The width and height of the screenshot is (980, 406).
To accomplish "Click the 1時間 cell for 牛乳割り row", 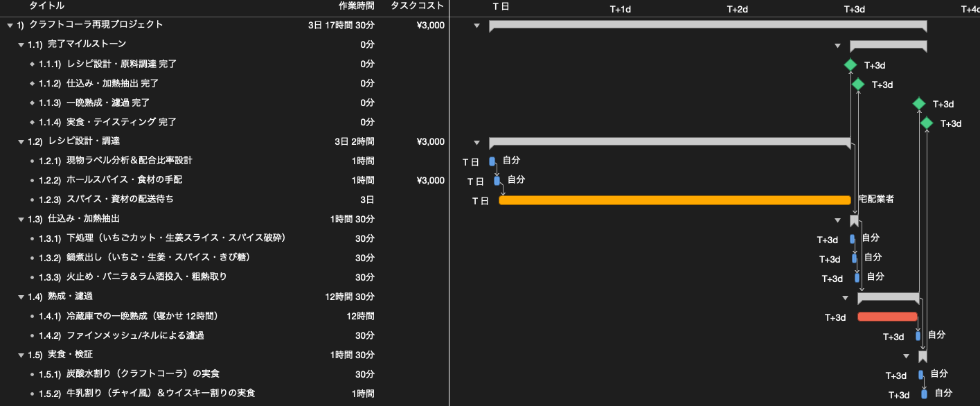I will click(x=363, y=394).
